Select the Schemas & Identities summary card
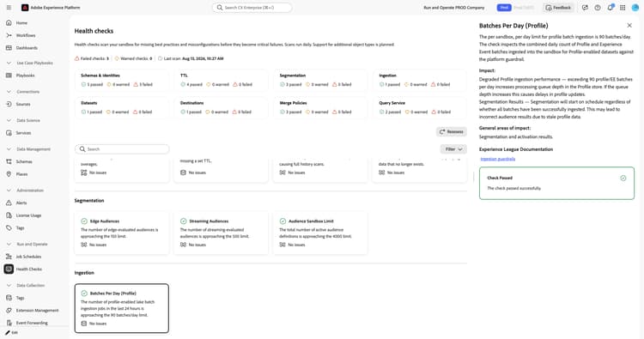Screen dimensions: 644x339 (x=122, y=80)
